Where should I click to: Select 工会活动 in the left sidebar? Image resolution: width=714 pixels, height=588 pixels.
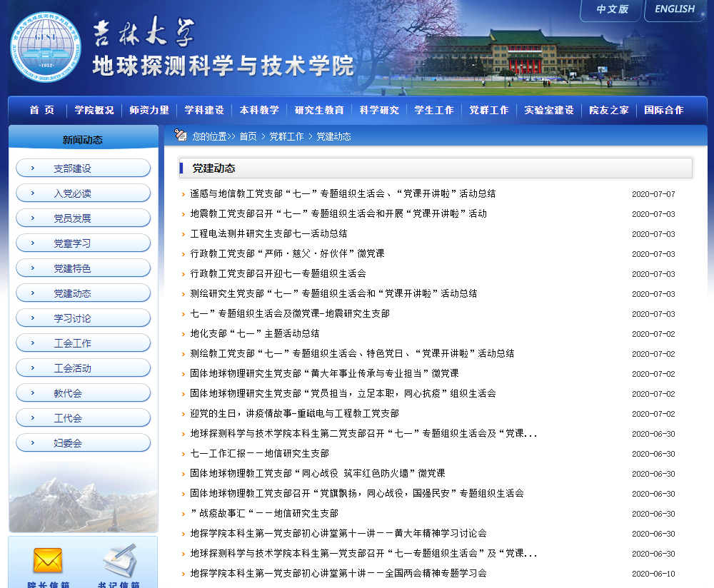point(72,368)
